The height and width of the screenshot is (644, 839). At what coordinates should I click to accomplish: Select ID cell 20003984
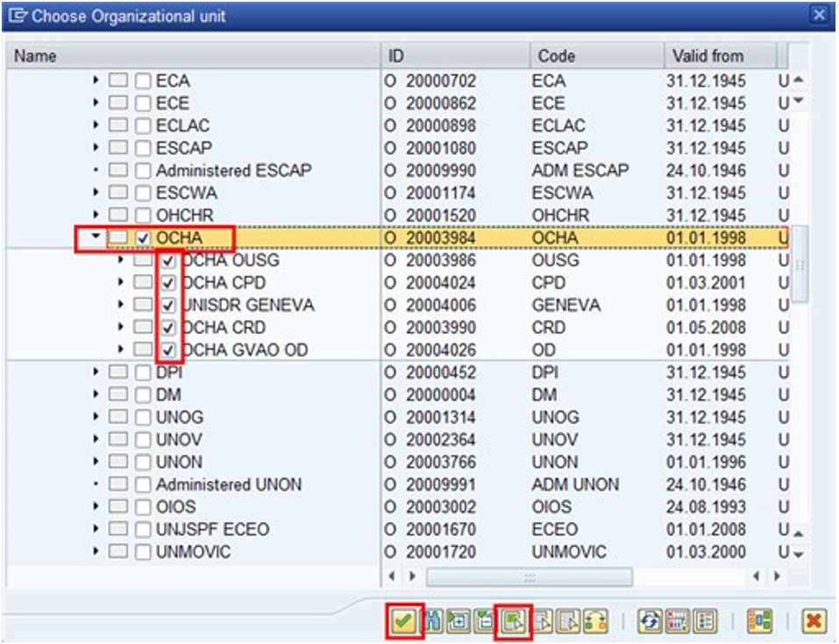click(440, 238)
